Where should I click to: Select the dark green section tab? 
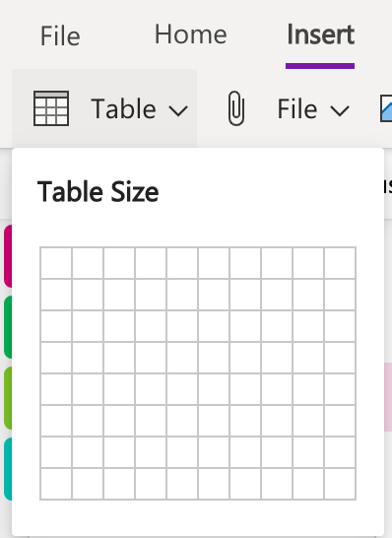8,327
